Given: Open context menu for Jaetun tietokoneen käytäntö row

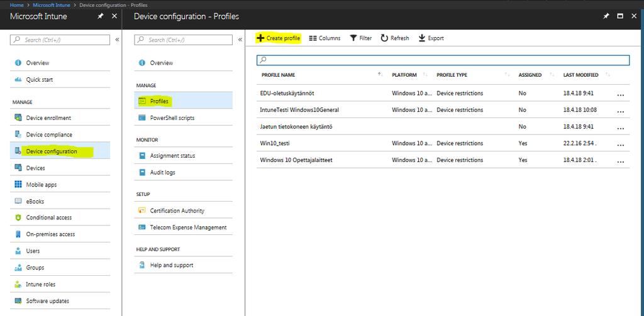Looking at the screenshot, I should (621, 128).
